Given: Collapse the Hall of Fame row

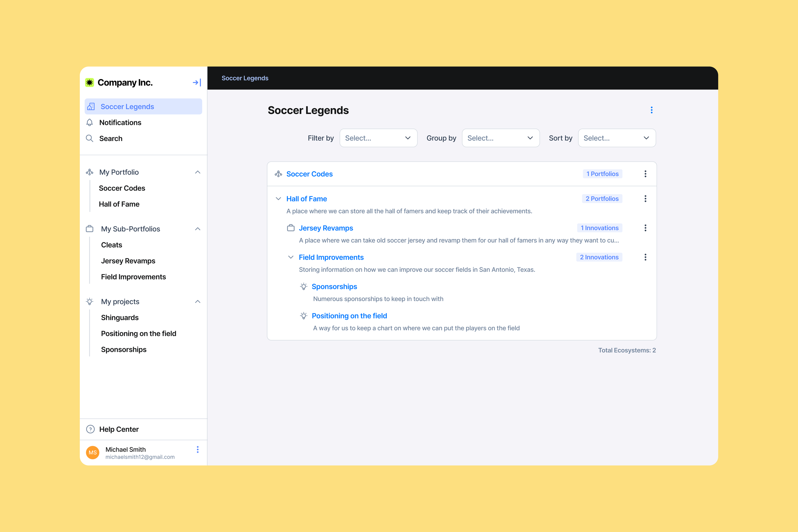Looking at the screenshot, I should (278, 199).
